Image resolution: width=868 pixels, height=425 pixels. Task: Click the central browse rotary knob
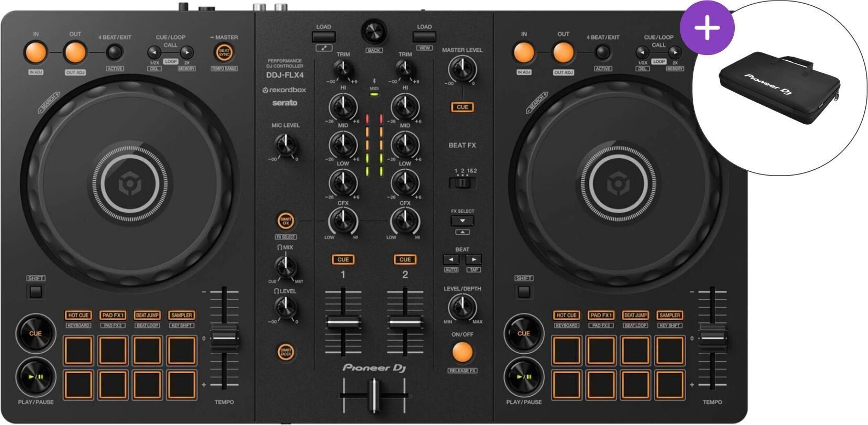pos(374,31)
